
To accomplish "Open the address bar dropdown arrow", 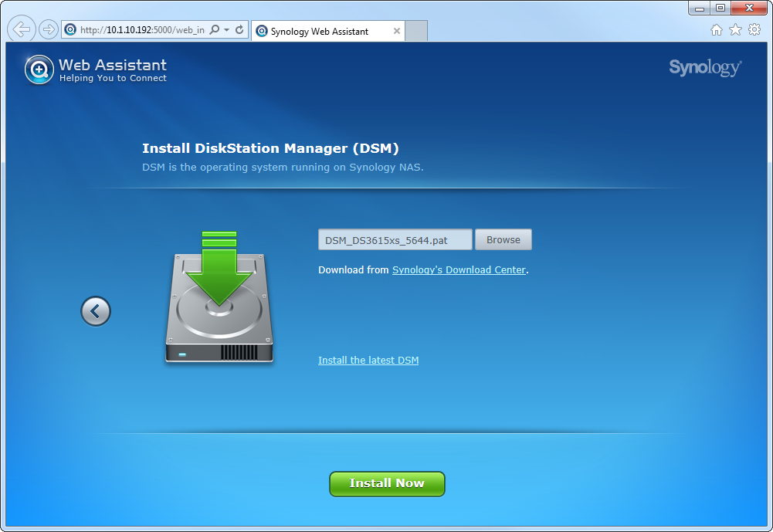I will pos(227,30).
